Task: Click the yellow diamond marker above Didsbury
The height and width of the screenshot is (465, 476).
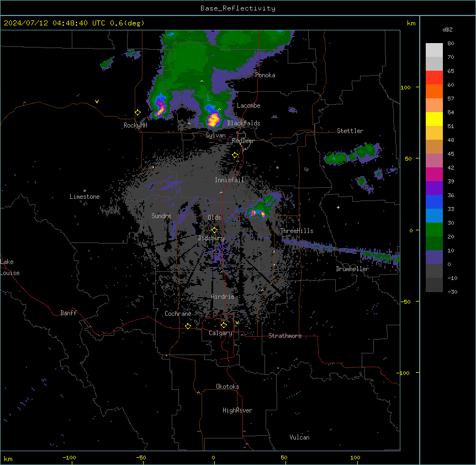Action: (x=214, y=230)
